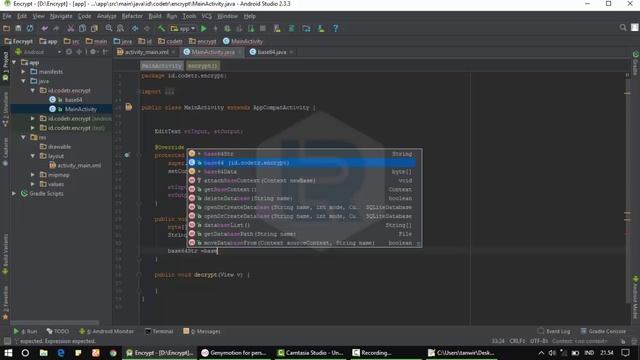640x360 pixels.
Task: Open the VCS menu
Action: [207, 16]
